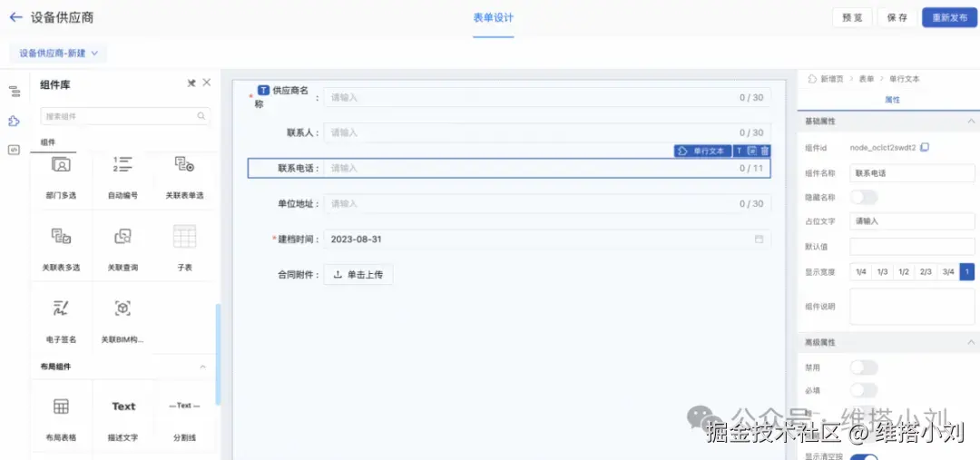Click the 默认值 input field

click(912, 246)
